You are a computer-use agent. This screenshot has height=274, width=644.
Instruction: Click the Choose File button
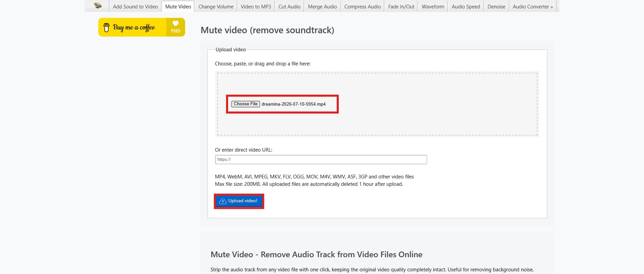coord(246,104)
